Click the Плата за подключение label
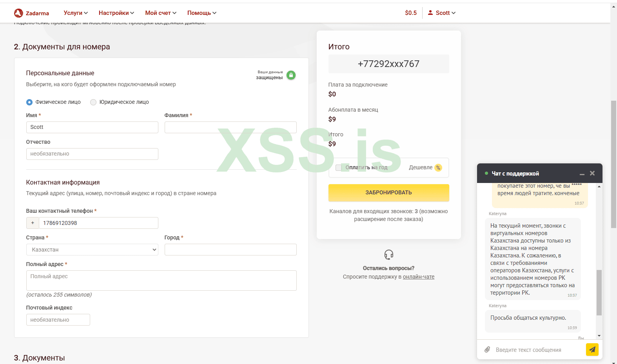617x364 pixels. point(358,85)
